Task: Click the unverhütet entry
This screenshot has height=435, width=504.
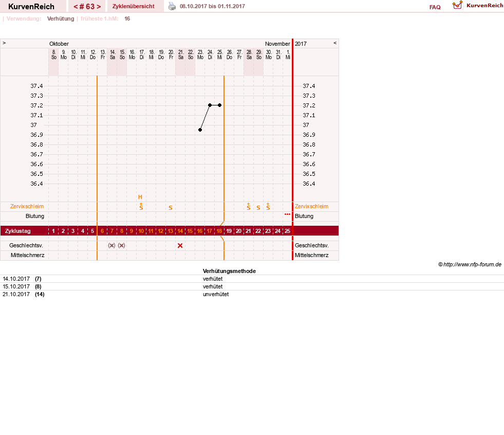Action: pyautogui.click(x=216, y=294)
